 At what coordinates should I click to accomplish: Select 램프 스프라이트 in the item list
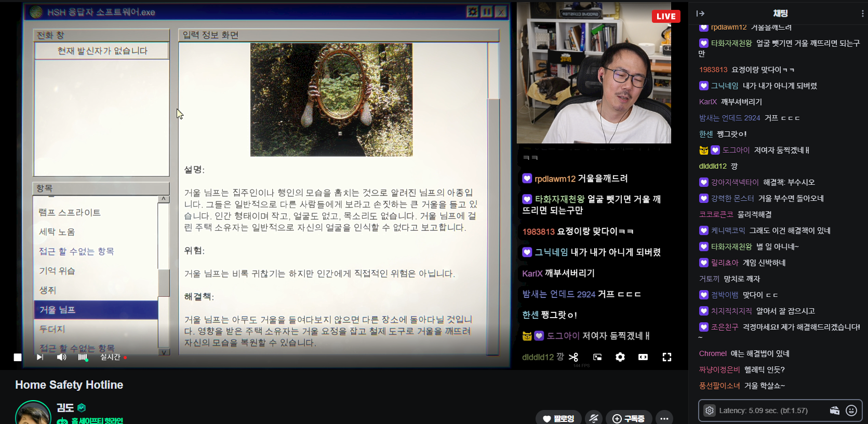pos(70,212)
